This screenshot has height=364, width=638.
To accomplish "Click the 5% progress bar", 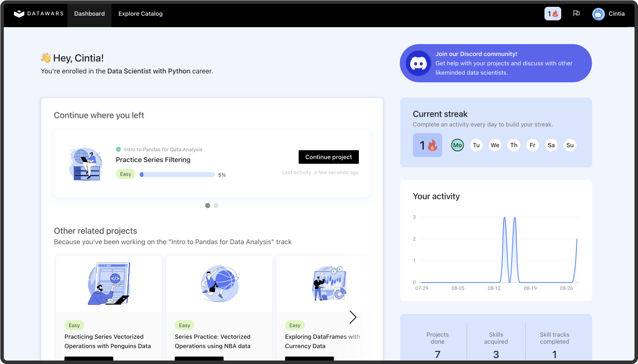I will point(177,174).
